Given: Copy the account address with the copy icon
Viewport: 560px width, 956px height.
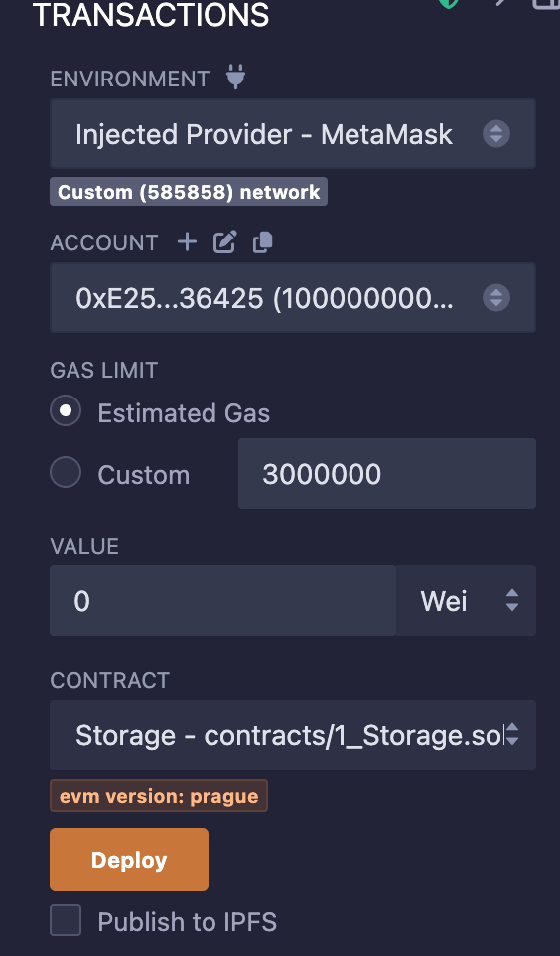Looking at the screenshot, I should click(x=263, y=242).
